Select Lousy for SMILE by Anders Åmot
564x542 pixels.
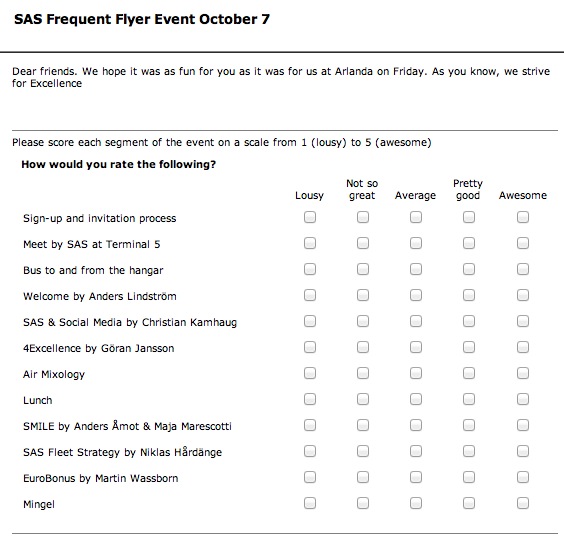pyautogui.click(x=310, y=425)
